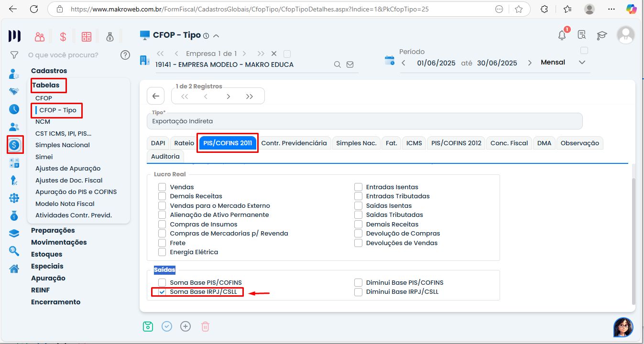This screenshot has height=344, width=644.
Task: Click the plus add-record icon
Action: tap(186, 326)
